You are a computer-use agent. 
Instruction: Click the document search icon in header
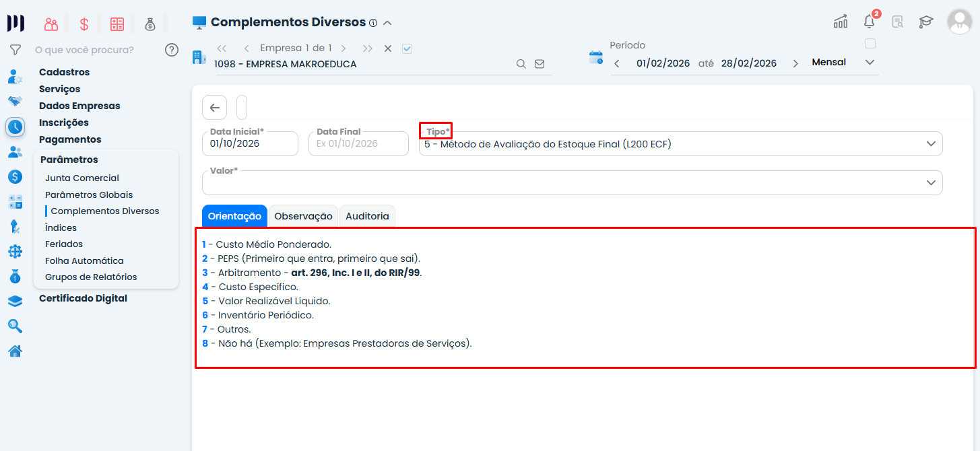[x=897, y=22]
